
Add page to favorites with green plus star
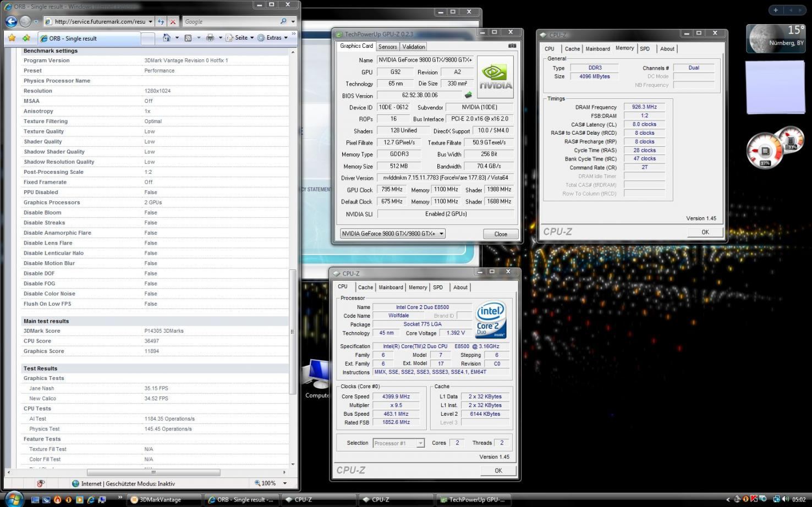click(x=26, y=38)
